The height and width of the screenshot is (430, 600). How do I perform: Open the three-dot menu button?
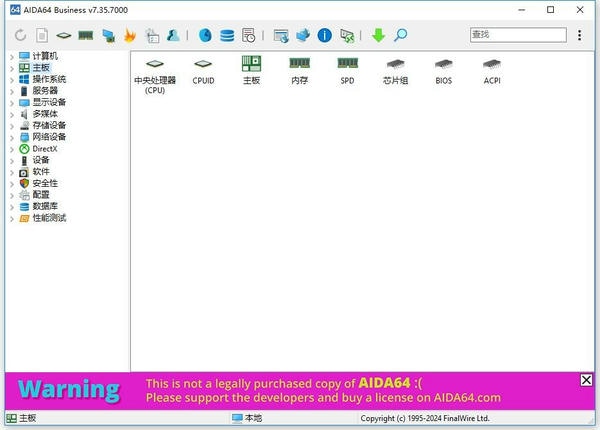pos(579,35)
